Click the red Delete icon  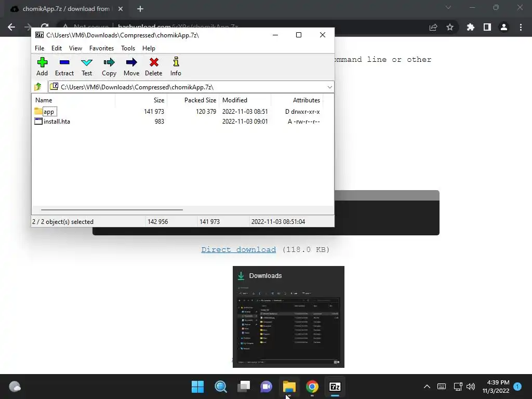[x=154, y=62]
